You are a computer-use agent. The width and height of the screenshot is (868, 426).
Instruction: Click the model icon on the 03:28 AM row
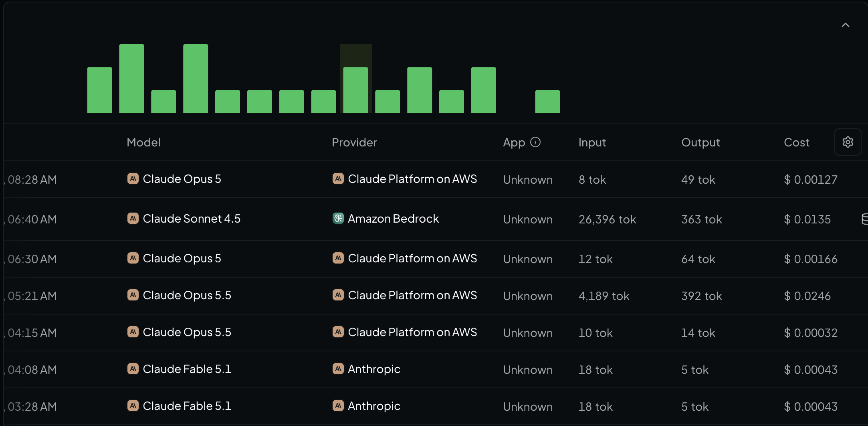tap(133, 406)
